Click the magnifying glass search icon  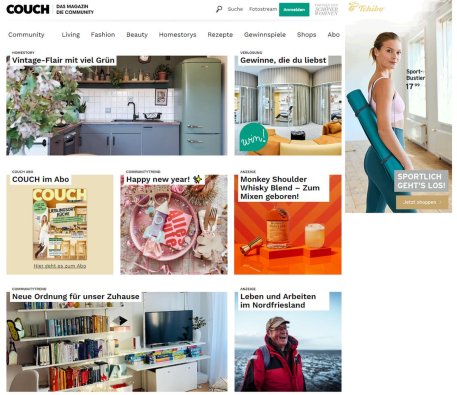219,9
